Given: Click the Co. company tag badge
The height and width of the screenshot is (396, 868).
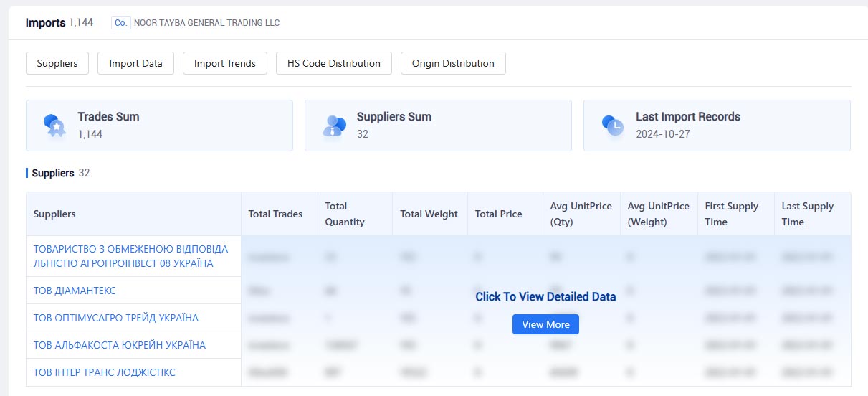Looking at the screenshot, I should pyautogui.click(x=121, y=23).
